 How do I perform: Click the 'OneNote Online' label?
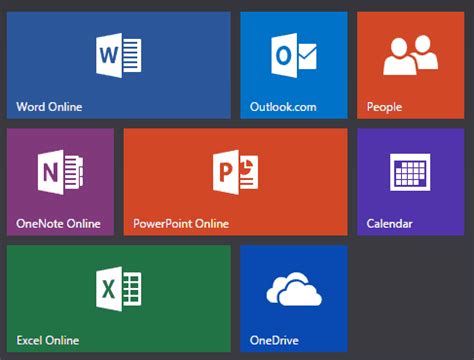(x=58, y=223)
